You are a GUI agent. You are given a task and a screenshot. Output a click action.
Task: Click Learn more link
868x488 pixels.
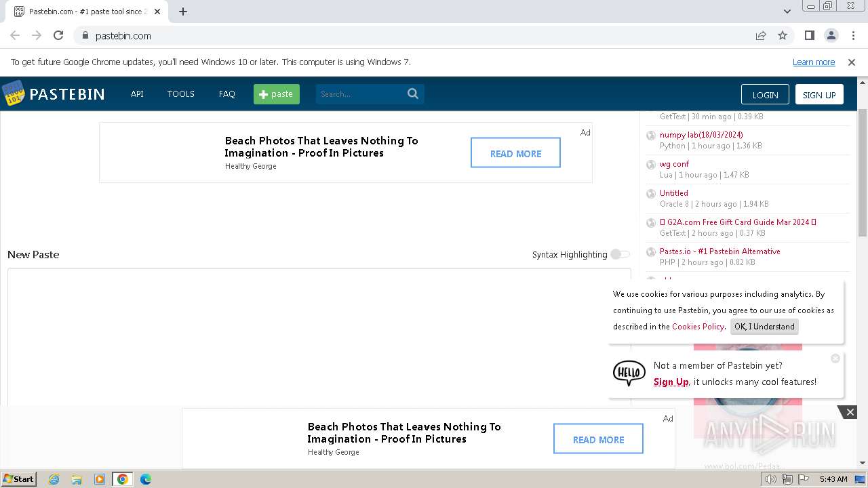click(814, 62)
